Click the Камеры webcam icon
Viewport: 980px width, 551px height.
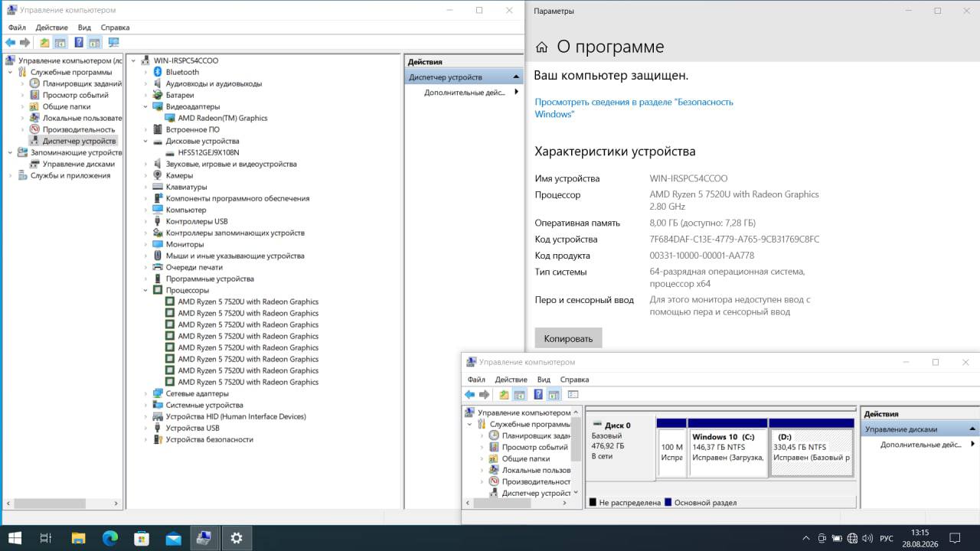point(158,175)
